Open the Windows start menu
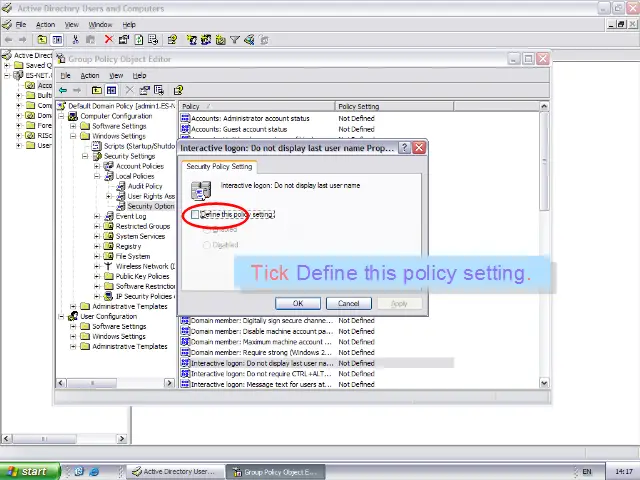 coord(29,472)
